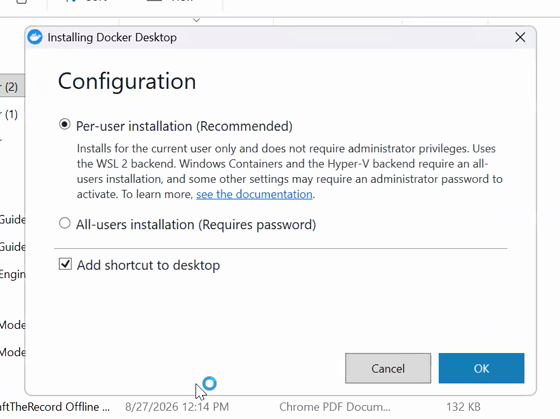560x419 pixels.
Task: Uncheck Add shortcut to desktop
Action: coord(65,264)
